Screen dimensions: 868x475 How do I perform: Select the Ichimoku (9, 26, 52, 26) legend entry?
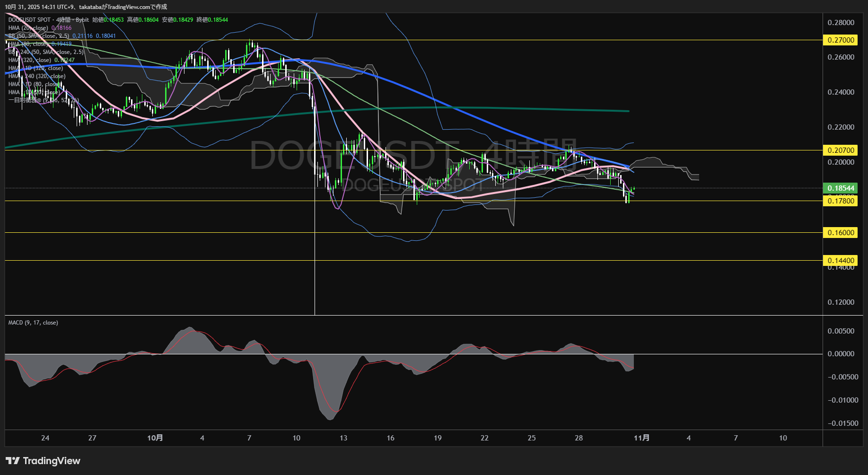click(x=43, y=100)
